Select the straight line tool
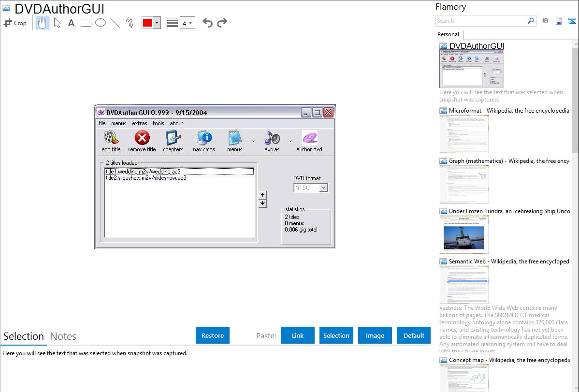Viewport: 579px width, 392px height. [115, 23]
